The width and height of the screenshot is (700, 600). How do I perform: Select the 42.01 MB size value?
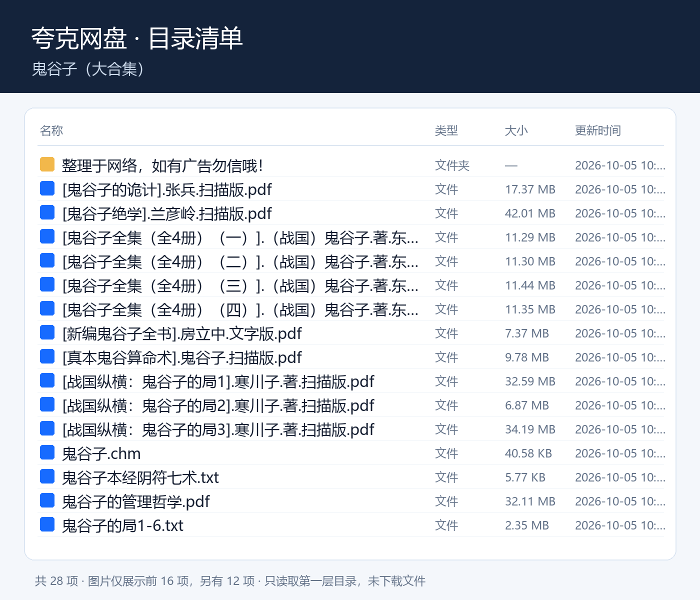(530, 213)
